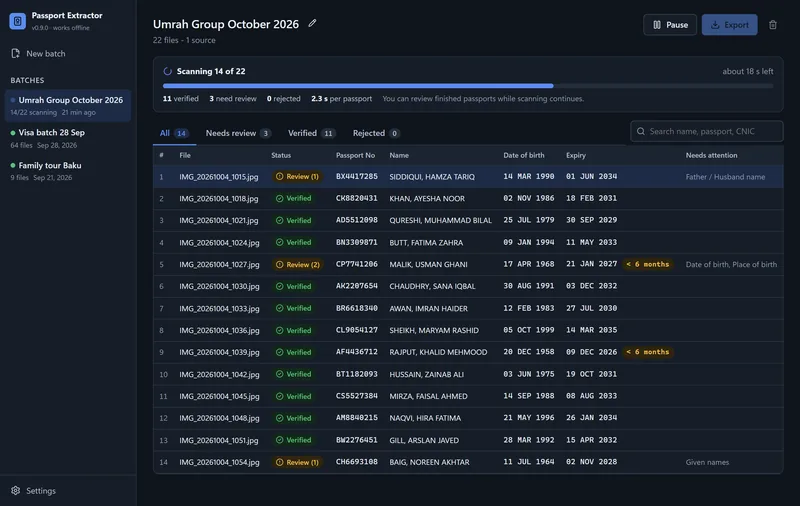Click Verified badge for CHAUDHRY, SANA IQBAL
Image resolution: width=800 pixels, height=506 pixels.
coord(293,286)
